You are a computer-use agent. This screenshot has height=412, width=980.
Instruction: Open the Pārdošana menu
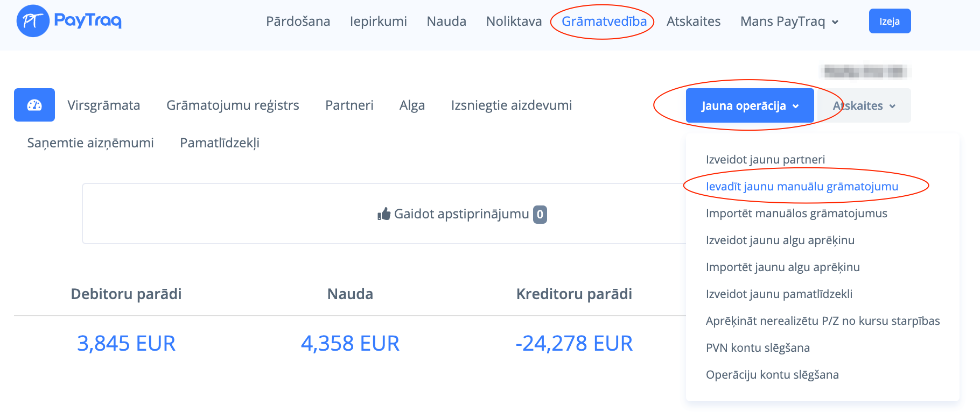(298, 22)
